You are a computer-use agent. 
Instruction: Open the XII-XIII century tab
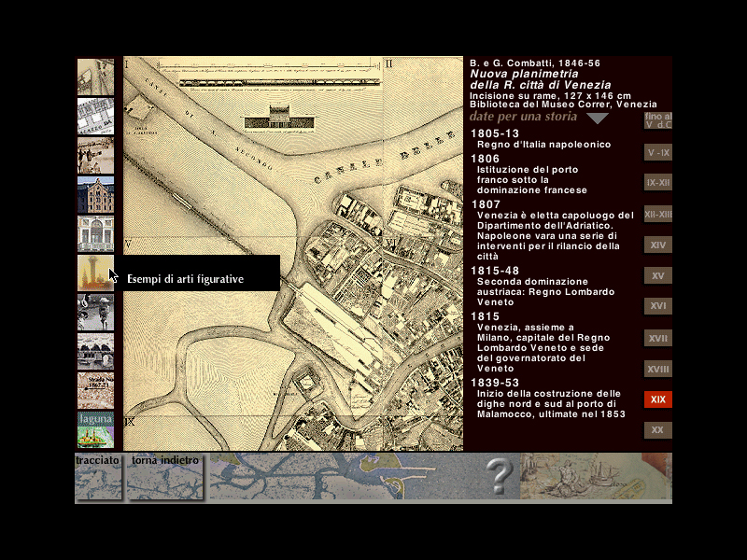658,215
